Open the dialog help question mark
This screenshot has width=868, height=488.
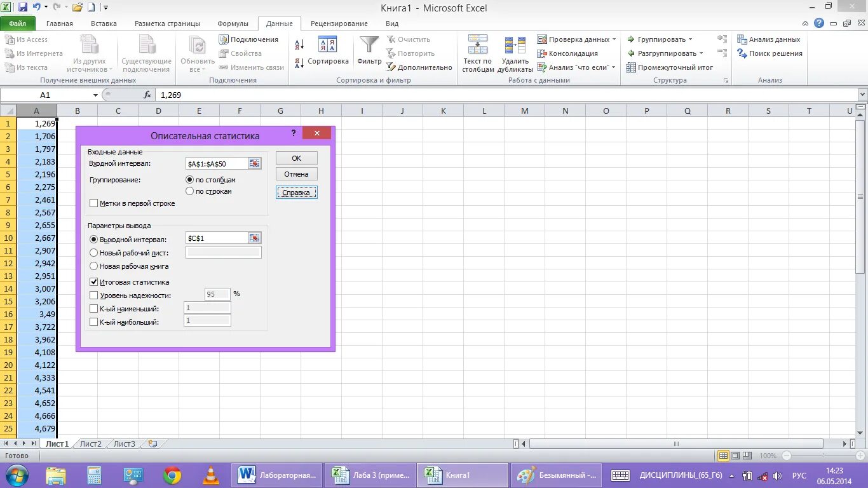pos(294,133)
